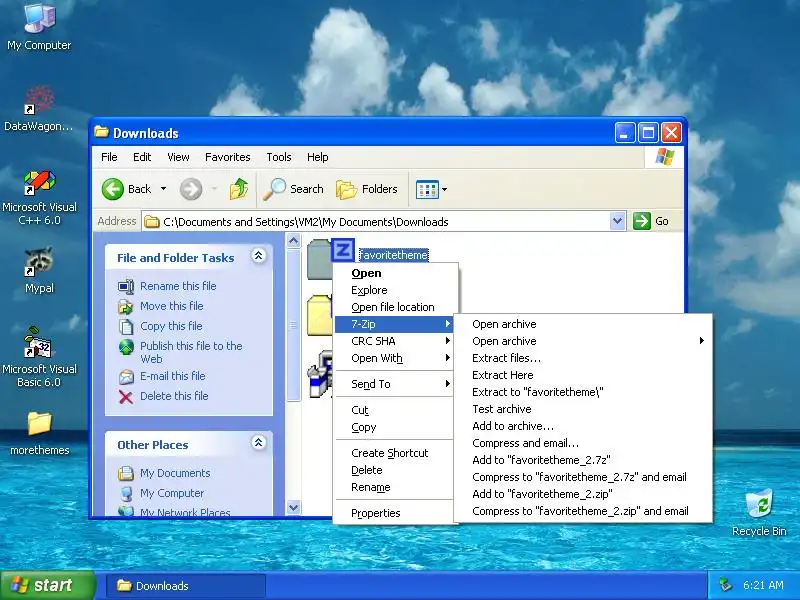Choose Add to archive... option
The width and height of the screenshot is (800, 600).
pos(583,426)
